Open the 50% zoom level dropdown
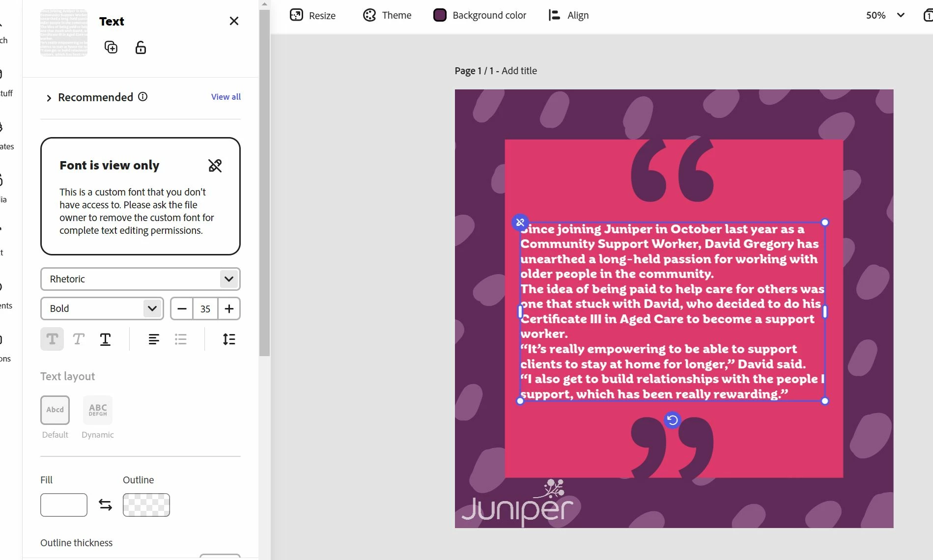933x560 pixels. coord(885,15)
